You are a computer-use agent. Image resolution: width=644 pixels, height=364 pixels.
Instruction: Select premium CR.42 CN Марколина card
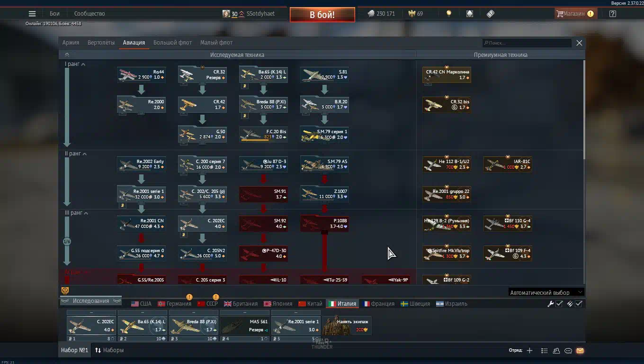tap(447, 75)
